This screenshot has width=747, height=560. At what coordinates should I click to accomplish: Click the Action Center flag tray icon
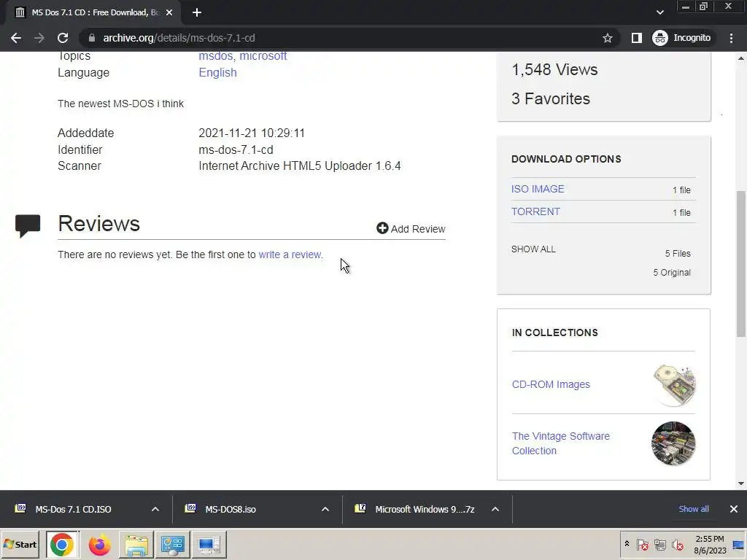(x=642, y=545)
